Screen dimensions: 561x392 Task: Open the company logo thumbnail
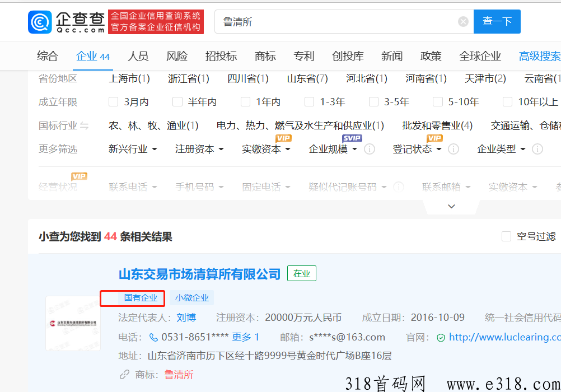click(73, 323)
